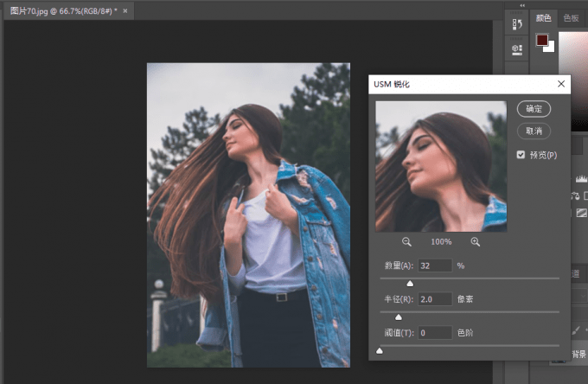This screenshot has width=588, height=384.
Task: Click the white background color swatch
Action: click(x=550, y=48)
